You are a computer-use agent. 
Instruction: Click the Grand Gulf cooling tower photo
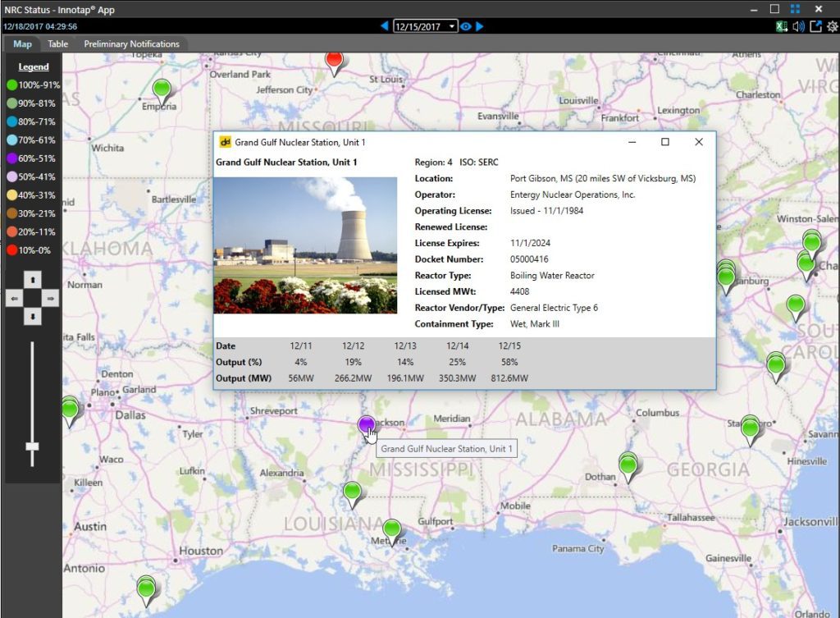click(305, 245)
